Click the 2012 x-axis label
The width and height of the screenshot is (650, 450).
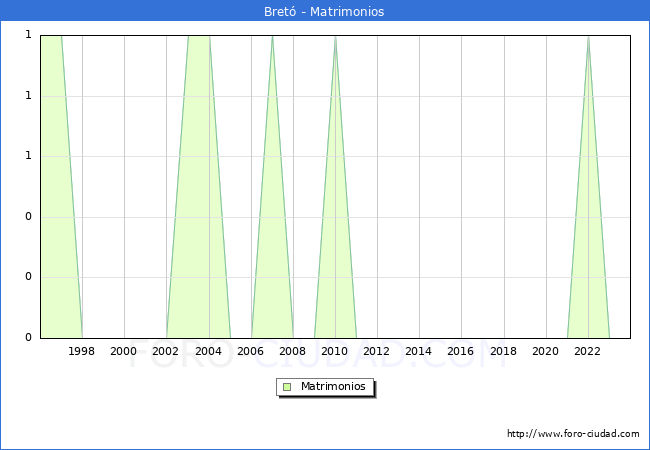(376, 351)
